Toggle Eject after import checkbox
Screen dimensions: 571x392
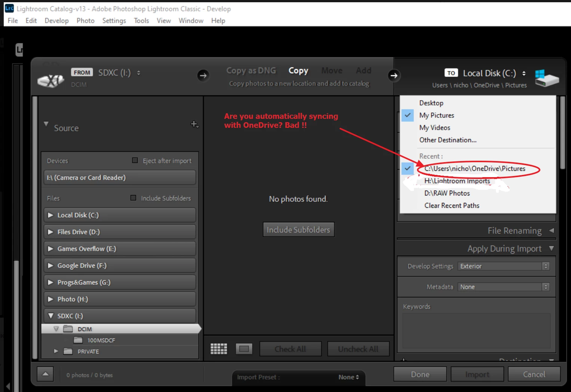point(135,160)
